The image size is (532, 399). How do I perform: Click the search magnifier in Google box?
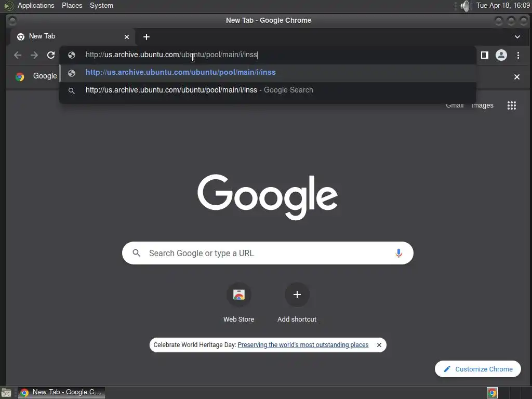[x=137, y=253]
